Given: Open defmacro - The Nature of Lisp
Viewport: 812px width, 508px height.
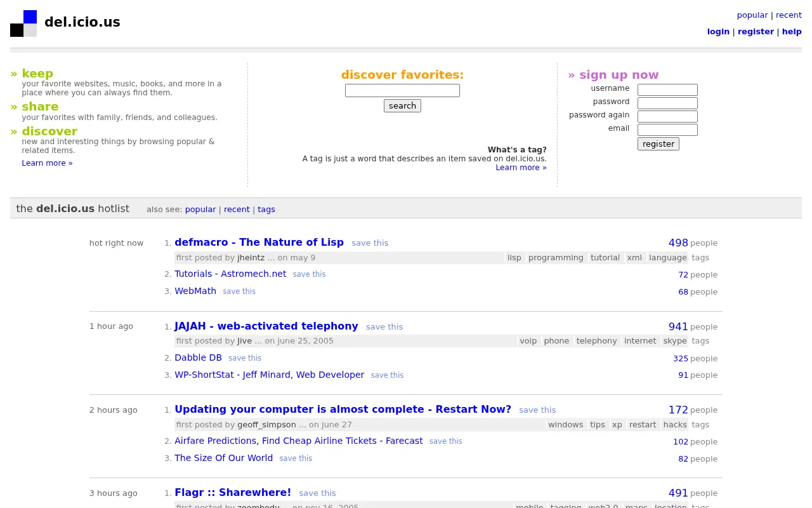Looking at the screenshot, I should tap(259, 243).
